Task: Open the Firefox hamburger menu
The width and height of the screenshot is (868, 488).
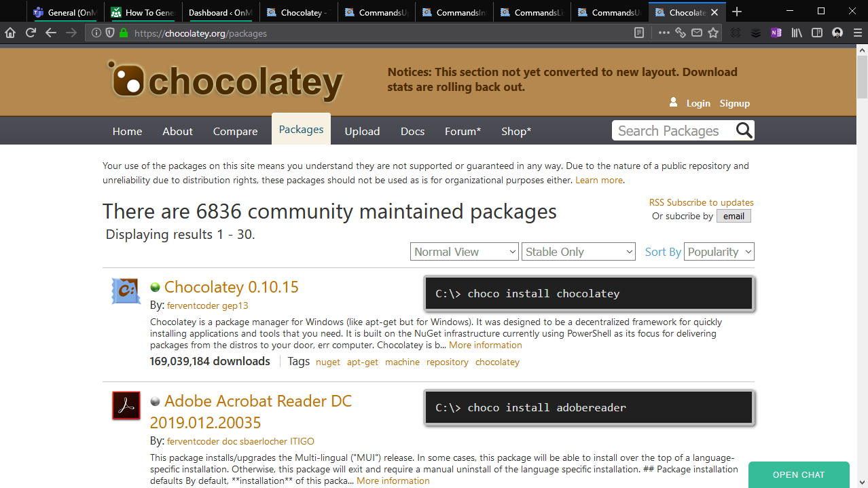Action: point(857,33)
